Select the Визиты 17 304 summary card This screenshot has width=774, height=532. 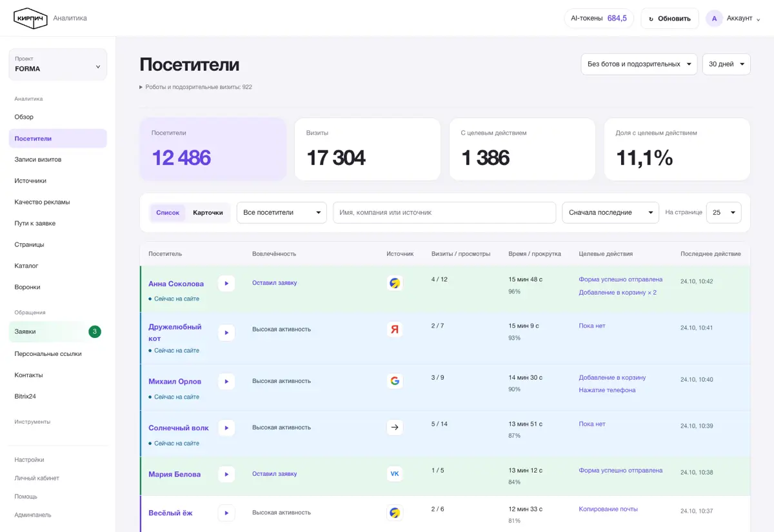pos(368,149)
